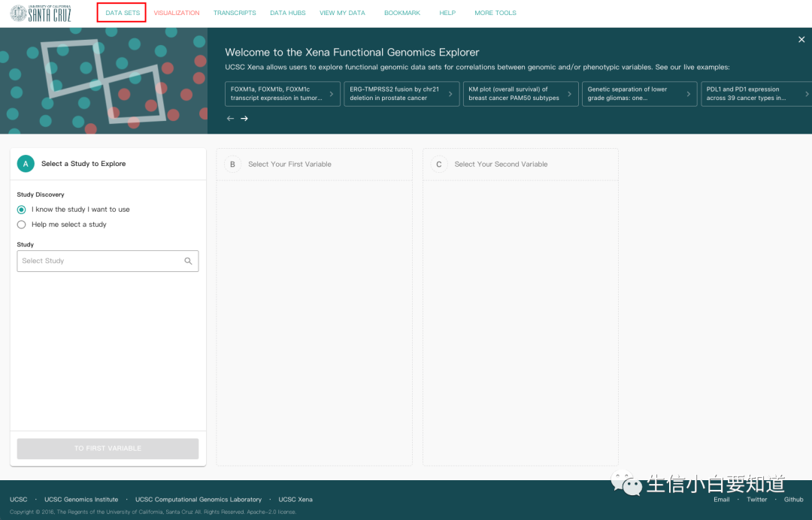Click the step A circle icon
Screen dimensions: 812x520
click(x=26, y=164)
